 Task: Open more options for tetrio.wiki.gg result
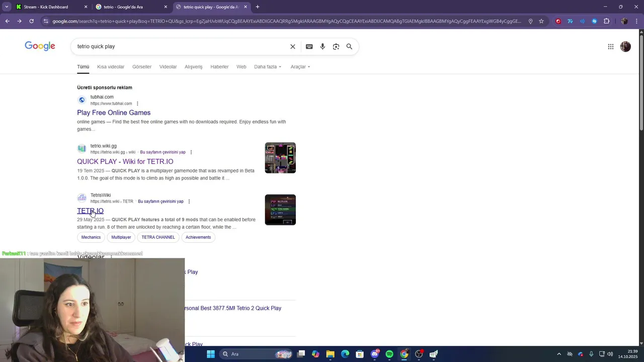pyautogui.click(x=191, y=152)
